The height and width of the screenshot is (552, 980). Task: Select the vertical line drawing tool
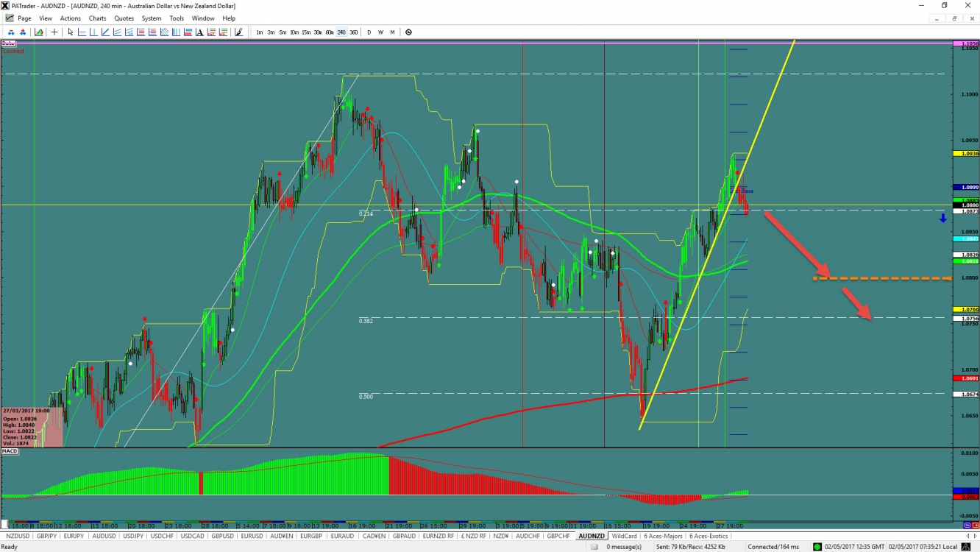pyautogui.click(x=93, y=32)
